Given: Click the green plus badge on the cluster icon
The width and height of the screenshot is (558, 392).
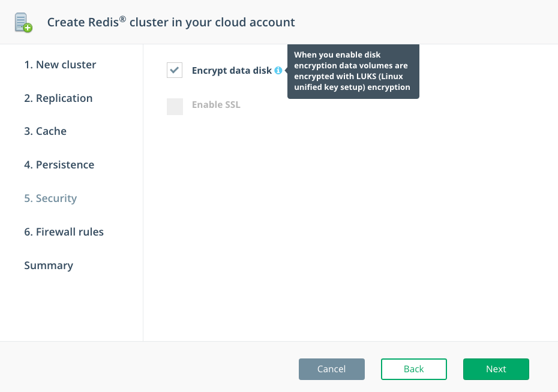Looking at the screenshot, I should [28, 28].
